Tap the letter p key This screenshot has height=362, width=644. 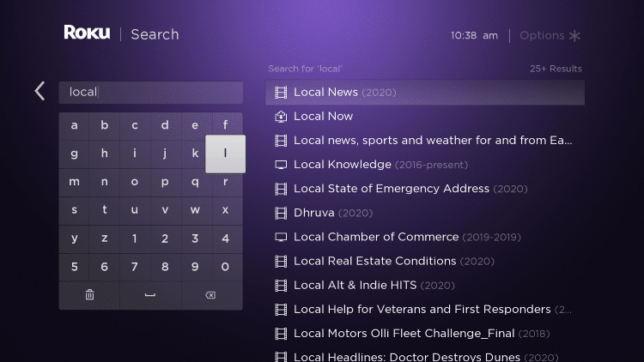coord(165,182)
